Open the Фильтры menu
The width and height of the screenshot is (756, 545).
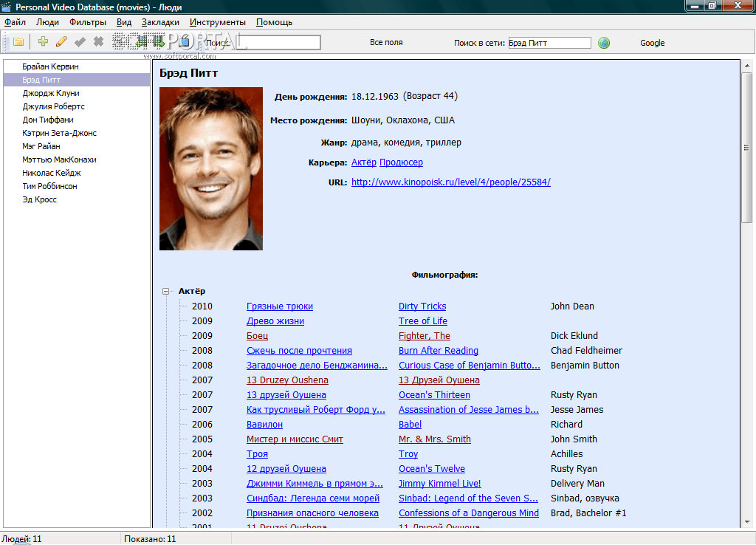88,22
